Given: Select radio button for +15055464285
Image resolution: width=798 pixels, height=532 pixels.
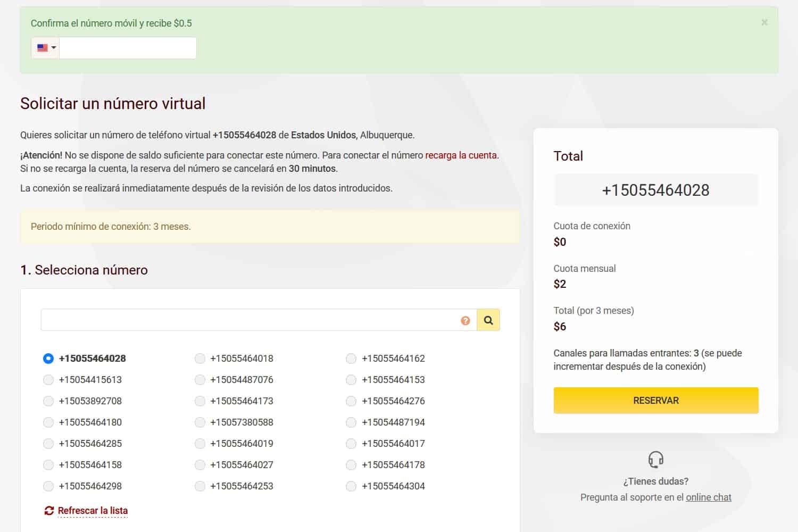Looking at the screenshot, I should [x=48, y=444].
